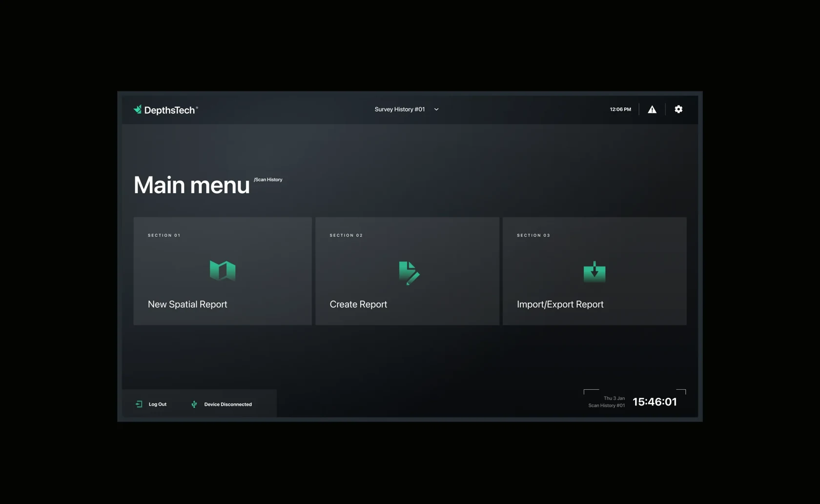Click the SECTION 01 label
The image size is (820, 504).
164,235
